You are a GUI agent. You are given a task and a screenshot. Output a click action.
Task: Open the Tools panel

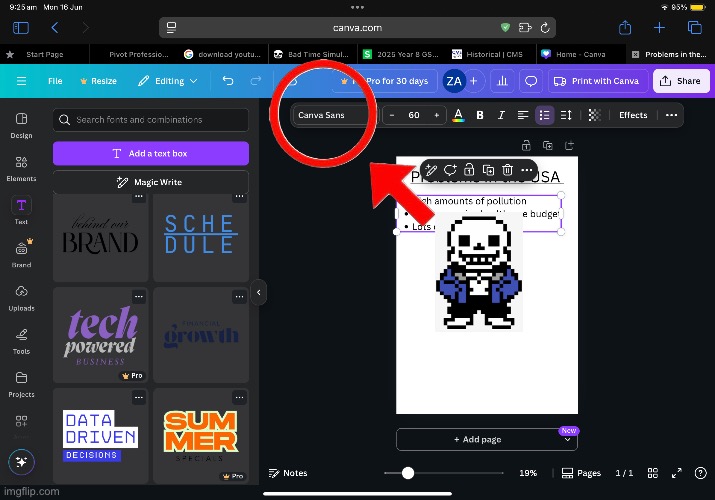21,341
